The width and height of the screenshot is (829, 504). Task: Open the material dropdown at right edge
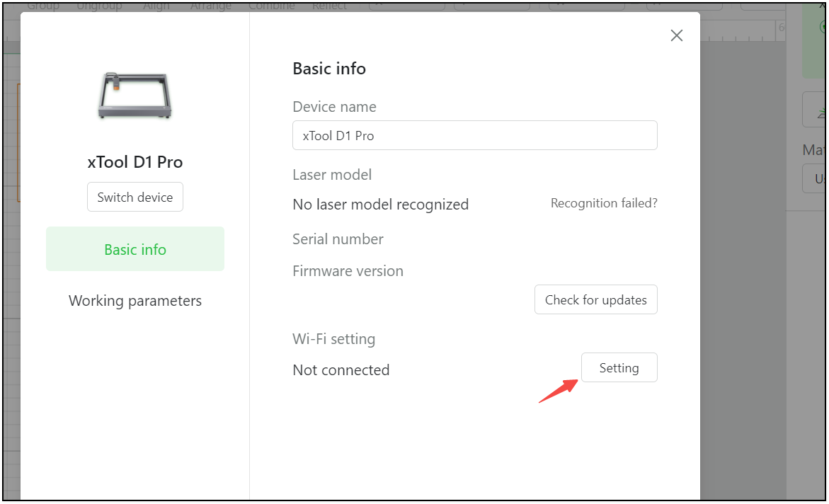pyautogui.click(x=815, y=178)
